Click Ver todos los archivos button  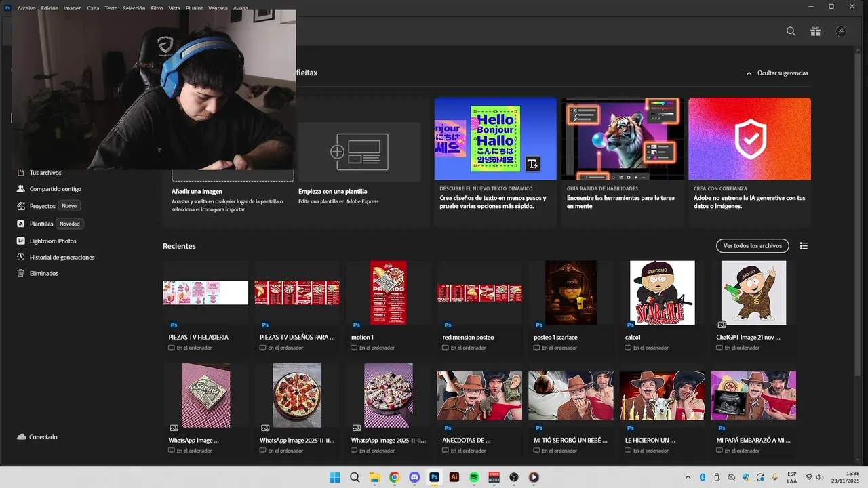[x=753, y=246]
